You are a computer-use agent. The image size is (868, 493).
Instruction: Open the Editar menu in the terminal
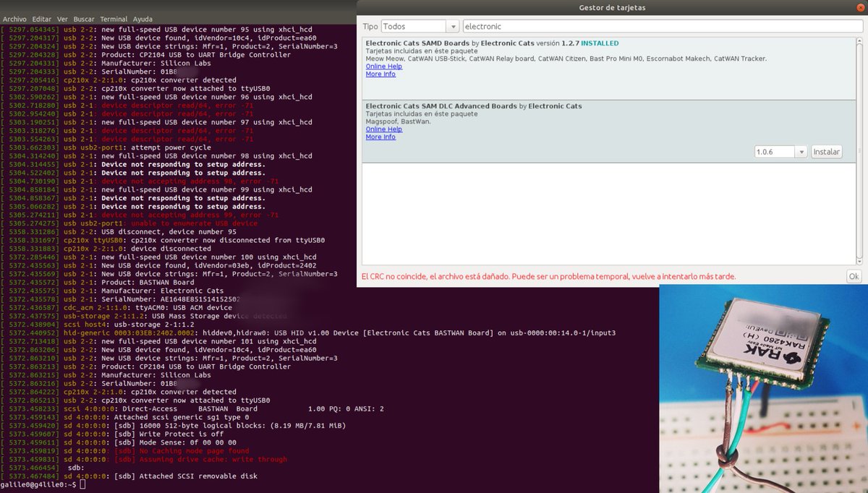tap(42, 19)
